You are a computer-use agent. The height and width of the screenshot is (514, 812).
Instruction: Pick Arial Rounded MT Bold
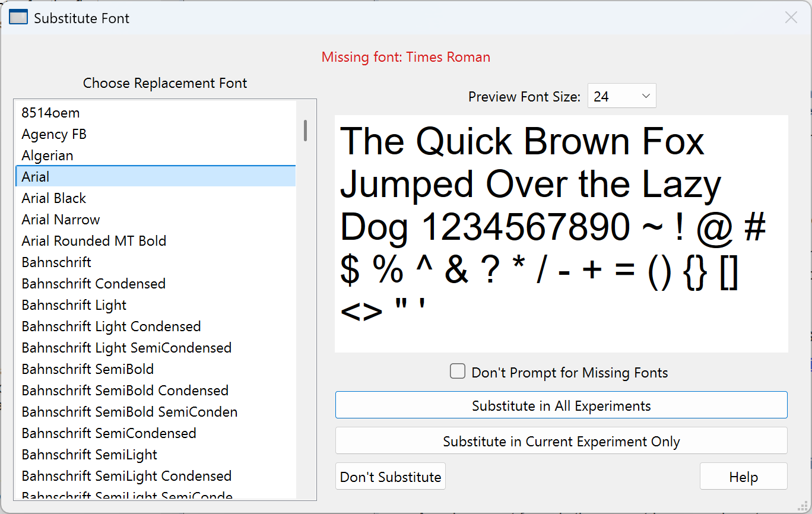click(94, 241)
